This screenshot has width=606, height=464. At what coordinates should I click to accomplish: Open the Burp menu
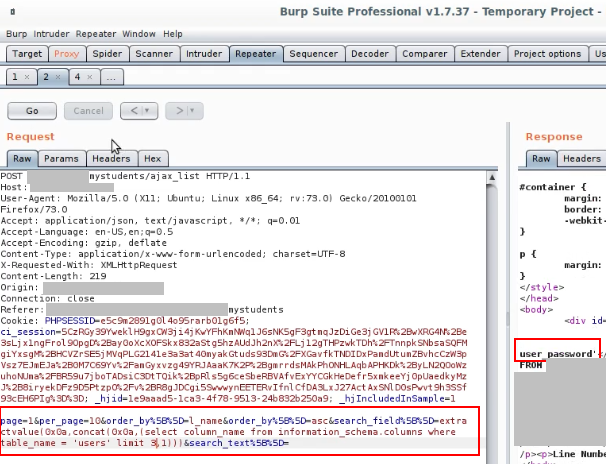point(16,34)
